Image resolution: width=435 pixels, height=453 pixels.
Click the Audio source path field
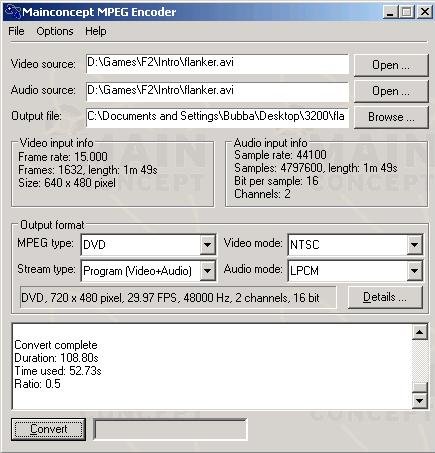(217, 91)
